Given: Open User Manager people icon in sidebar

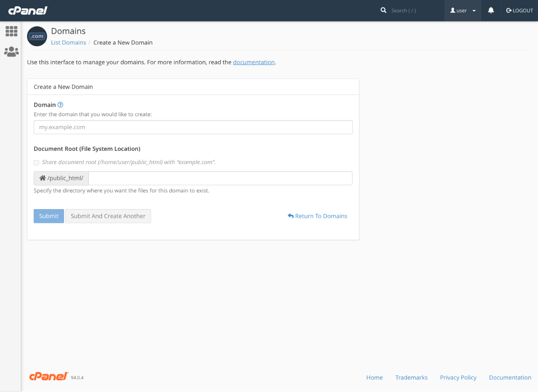Looking at the screenshot, I should pos(11,52).
